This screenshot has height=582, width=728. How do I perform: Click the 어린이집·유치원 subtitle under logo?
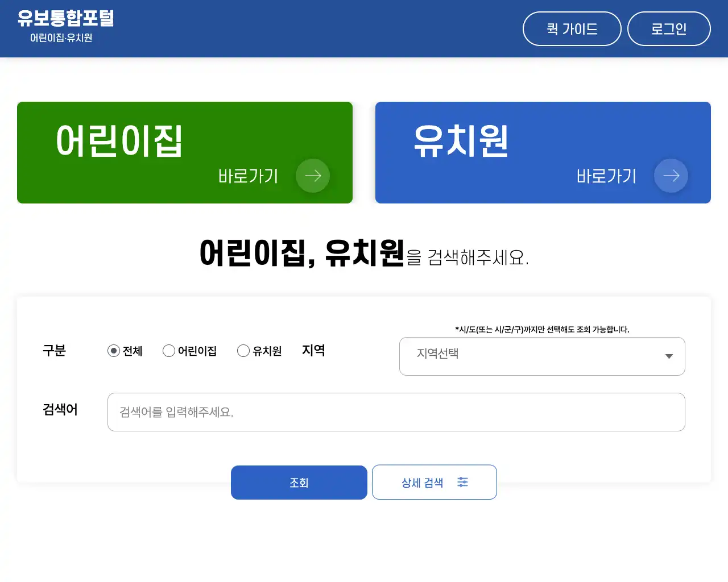click(61, 38)
